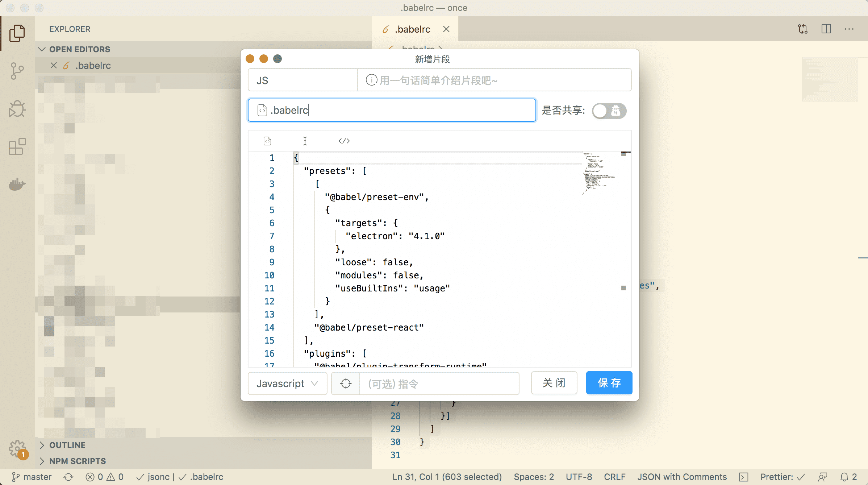Change line ending via CRLF
This screenshot has height=485, width=868.
pos(615,477)
